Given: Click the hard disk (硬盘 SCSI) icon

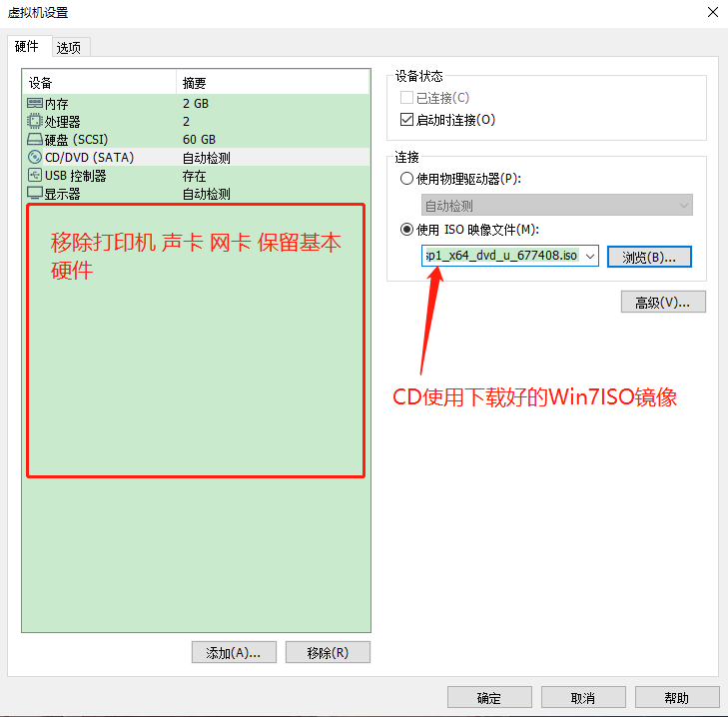Looking at the screenshot, I should point(35,139).
